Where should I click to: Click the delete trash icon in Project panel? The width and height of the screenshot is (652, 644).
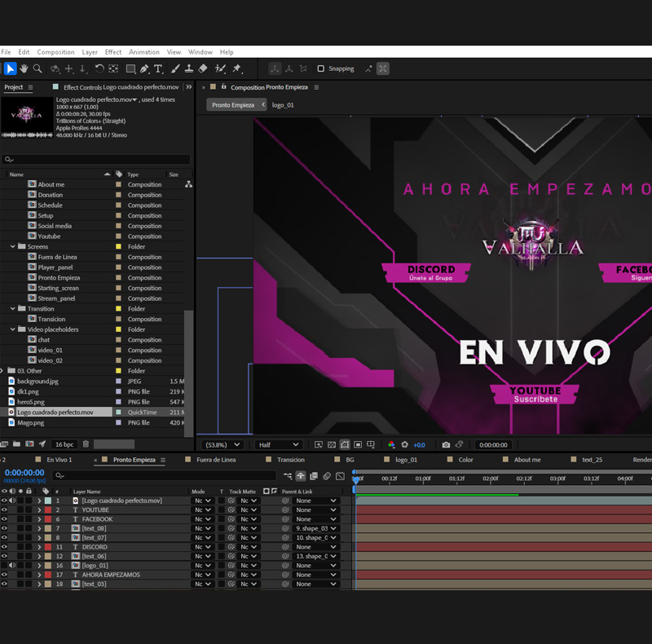pyautogui.click(x=86, y=444)
